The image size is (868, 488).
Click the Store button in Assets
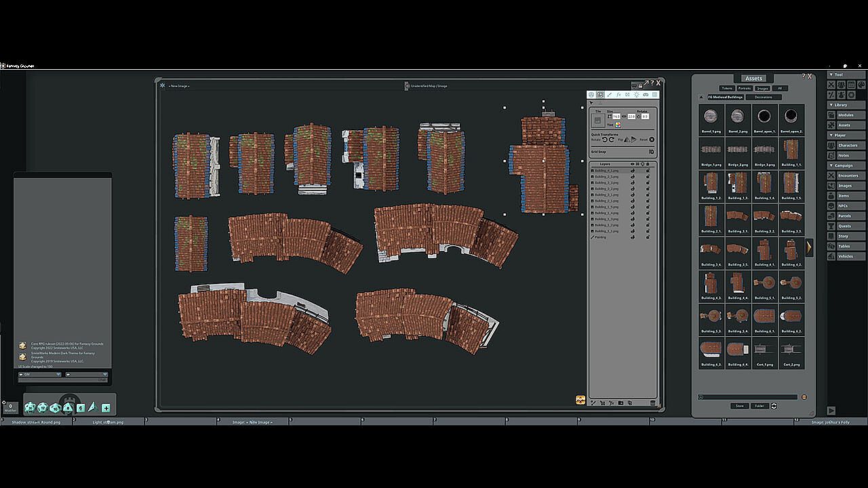(x=740, y=406)
